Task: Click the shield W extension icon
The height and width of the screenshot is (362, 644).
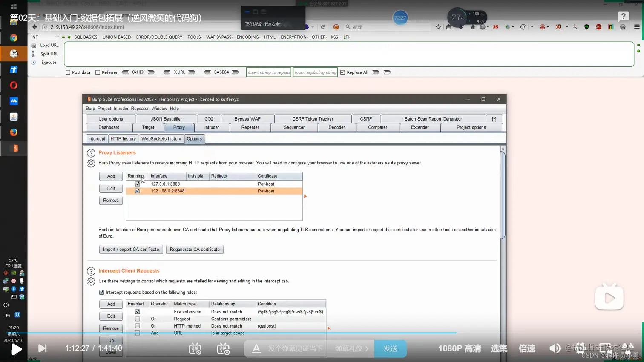Action: (x=586, y=27)
